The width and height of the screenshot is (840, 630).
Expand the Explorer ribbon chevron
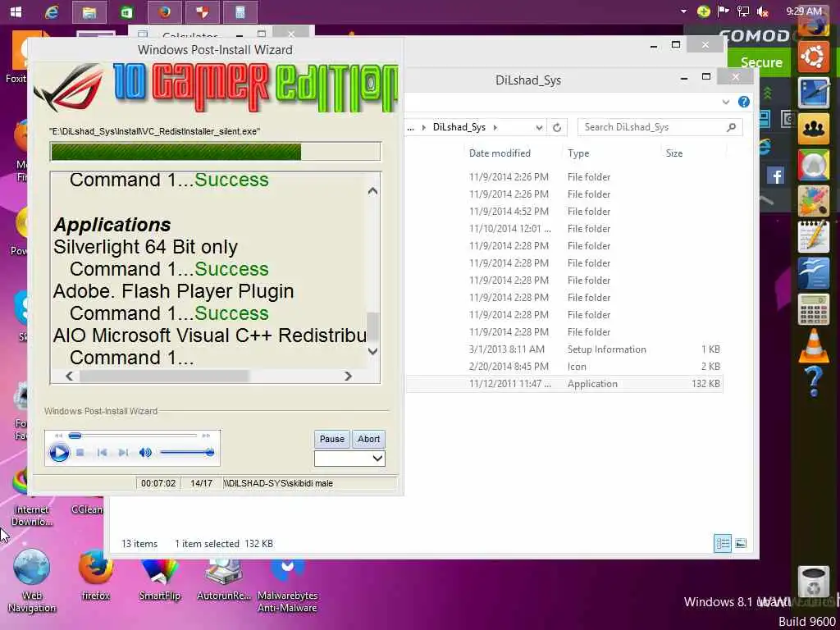pyautogui.click(x=726, y=102)
